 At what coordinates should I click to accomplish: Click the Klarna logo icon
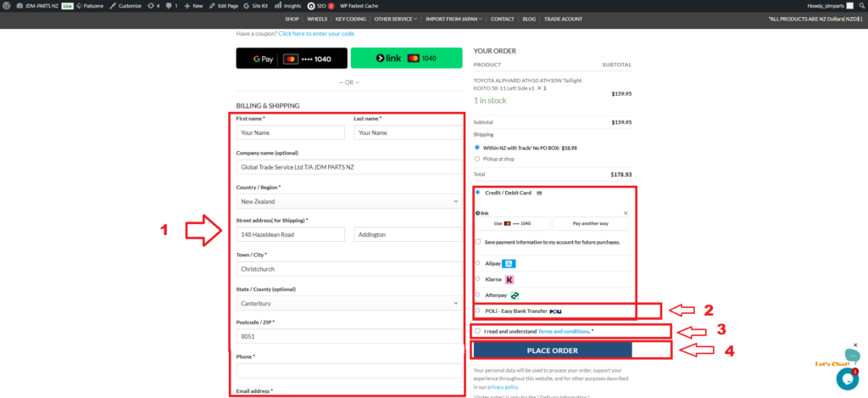[509, 280]
